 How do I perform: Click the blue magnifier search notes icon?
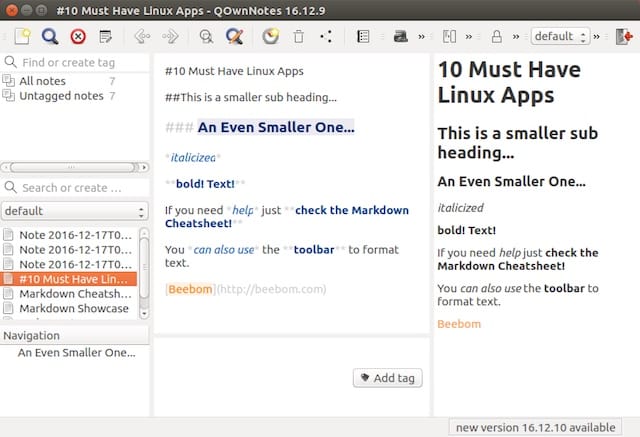(x=50, y=37)
